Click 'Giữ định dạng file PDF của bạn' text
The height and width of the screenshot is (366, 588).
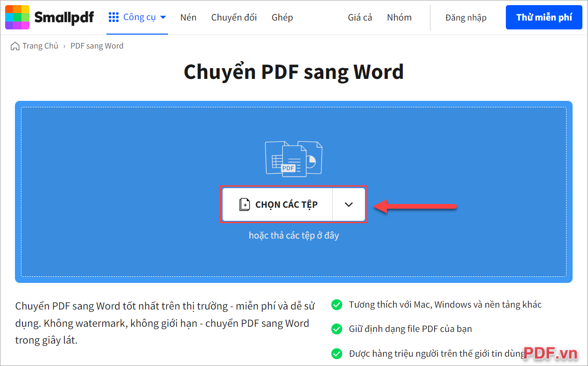pyautogui.click(x=410, y=329)
